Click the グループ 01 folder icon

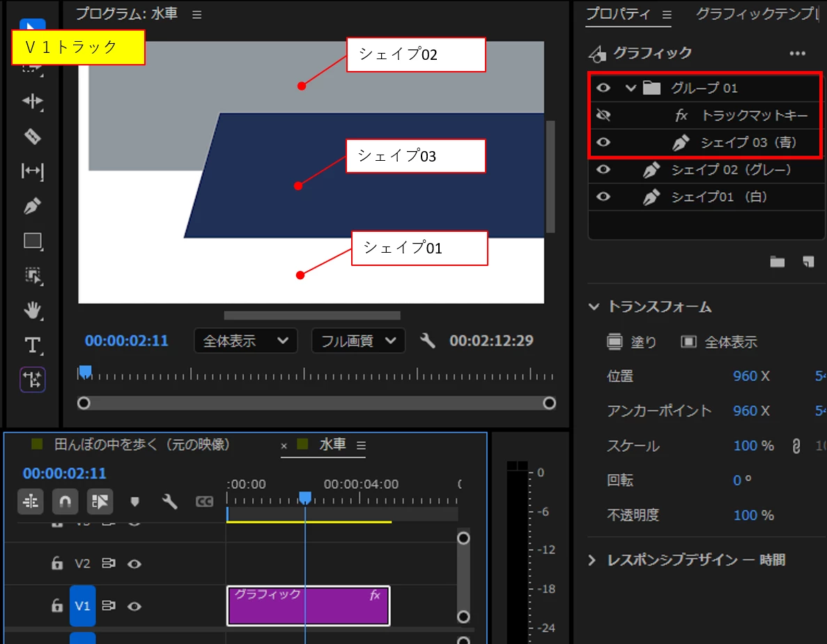[x=652, y=88]
